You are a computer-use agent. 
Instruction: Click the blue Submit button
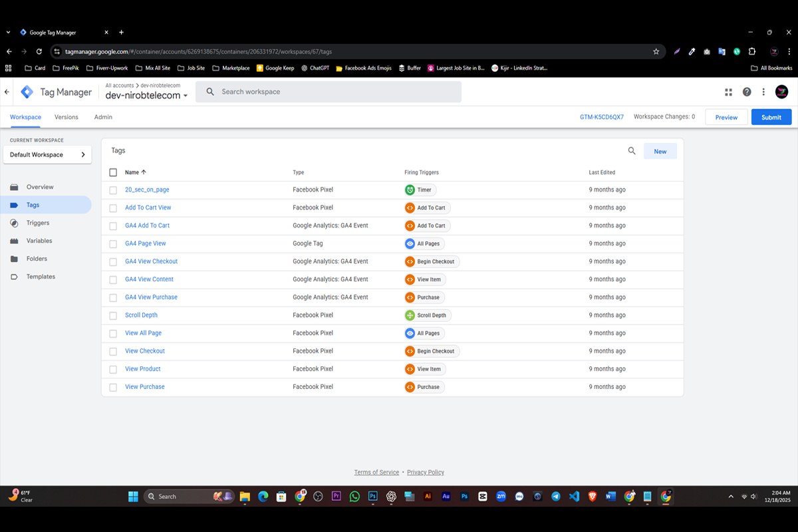(x=771, y=117)
